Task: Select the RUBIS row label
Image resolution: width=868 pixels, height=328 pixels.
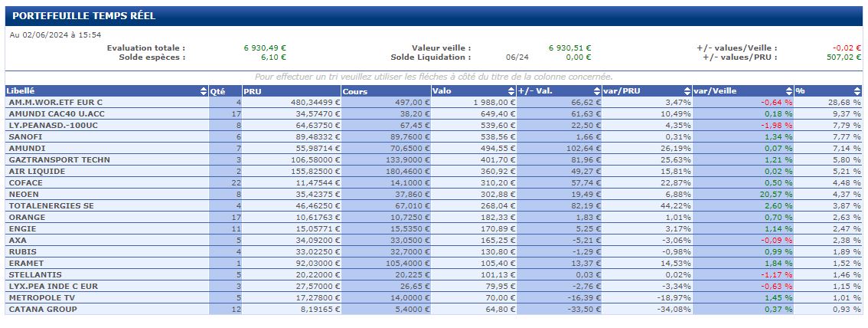Action: [23, 251]
